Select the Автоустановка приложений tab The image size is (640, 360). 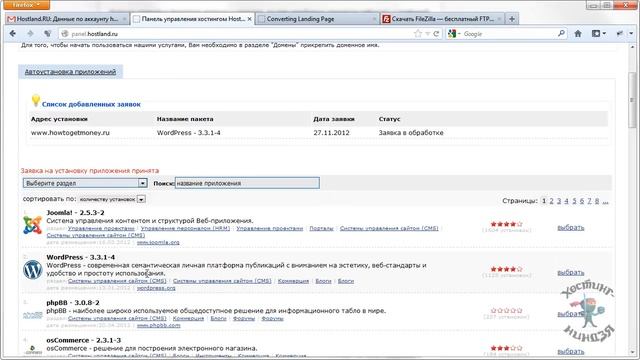click(70, 72)
